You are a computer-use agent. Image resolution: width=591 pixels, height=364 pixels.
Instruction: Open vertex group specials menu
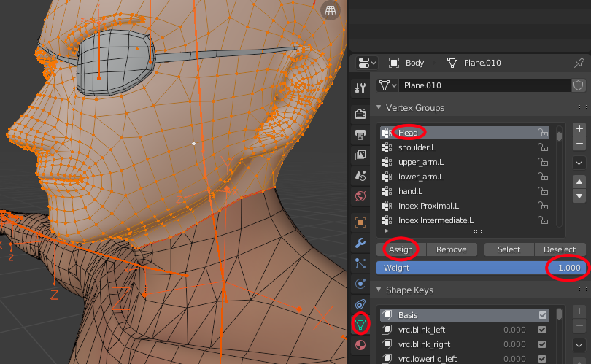click(x=579, y=163)
